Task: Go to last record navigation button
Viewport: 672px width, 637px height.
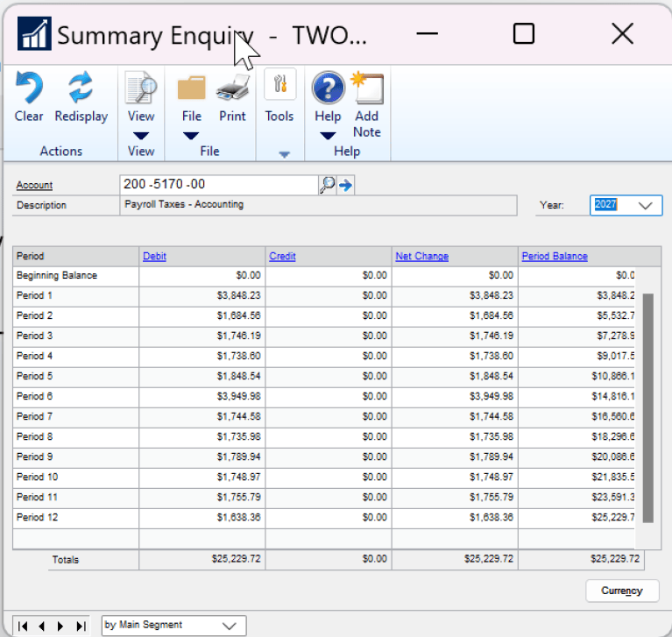Action: 81,626
